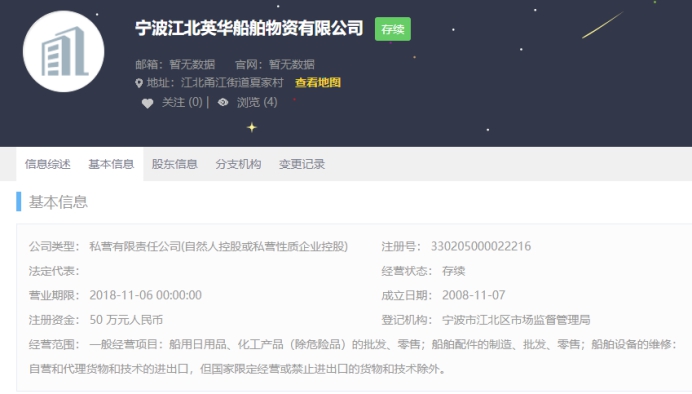Switch to the 基本信息 tab
The width and height of the screenshot is (692, 394).
[x=111, y=164]
